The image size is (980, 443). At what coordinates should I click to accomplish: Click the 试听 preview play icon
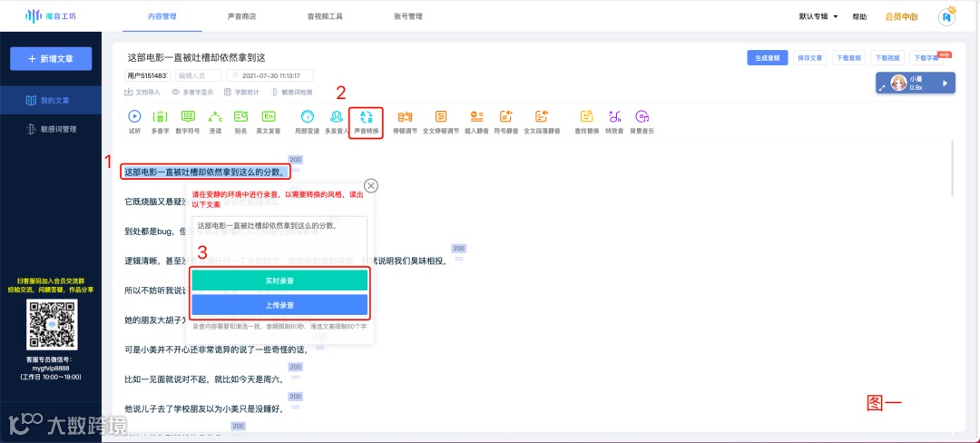click(134, 116)
